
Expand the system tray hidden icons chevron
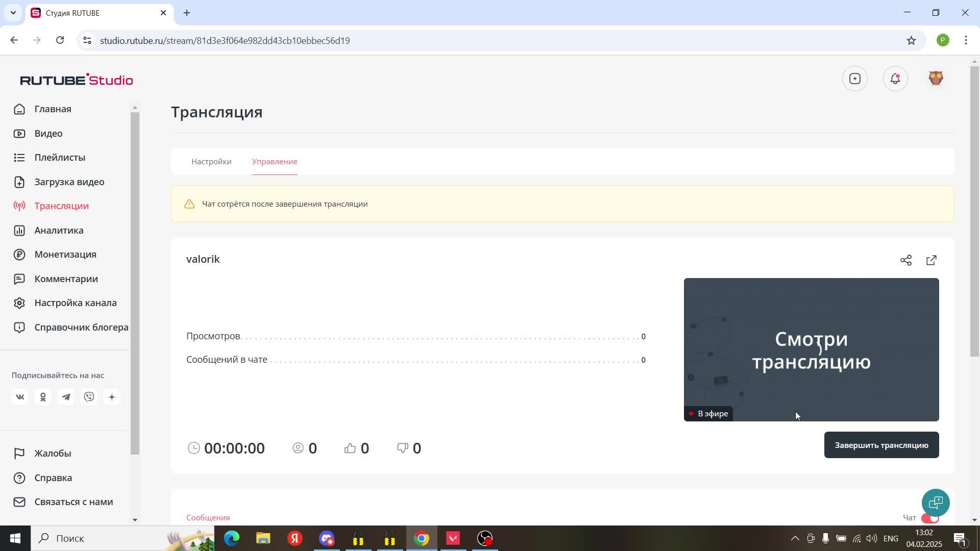[795, 538]
